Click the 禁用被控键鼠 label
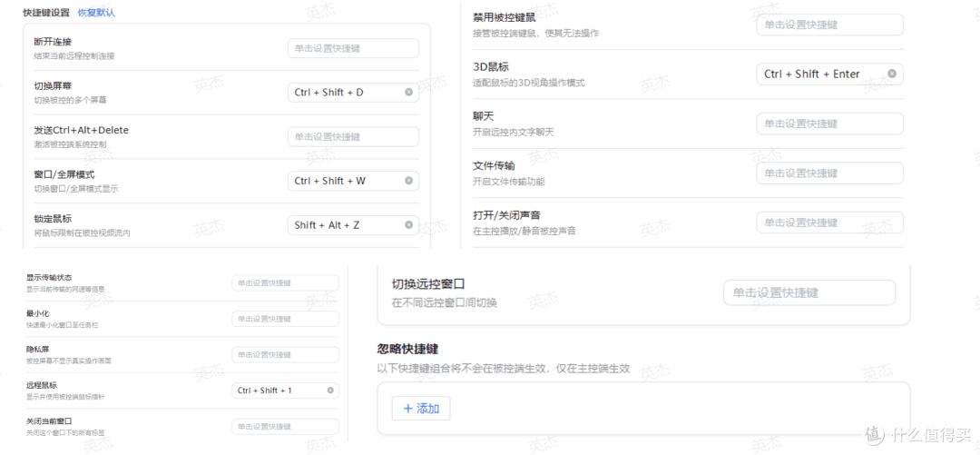This screenshot has width=980, height=455. tap(505, 17)
